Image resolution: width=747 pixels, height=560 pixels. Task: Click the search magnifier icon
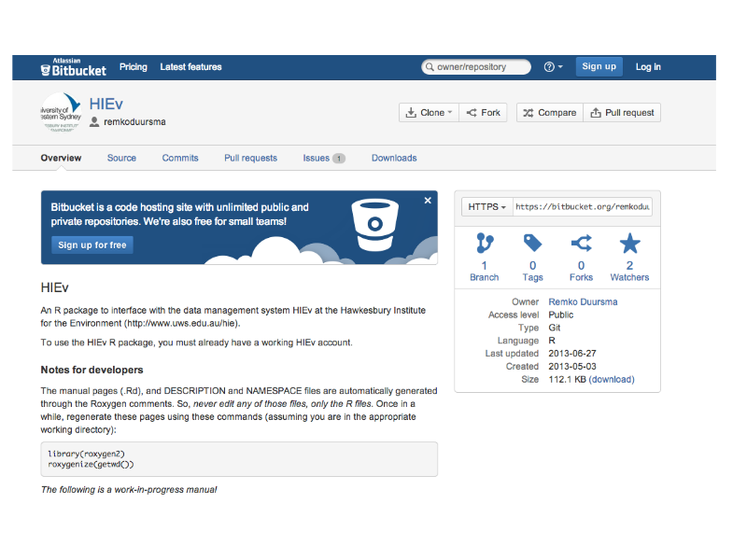[430, 66]
